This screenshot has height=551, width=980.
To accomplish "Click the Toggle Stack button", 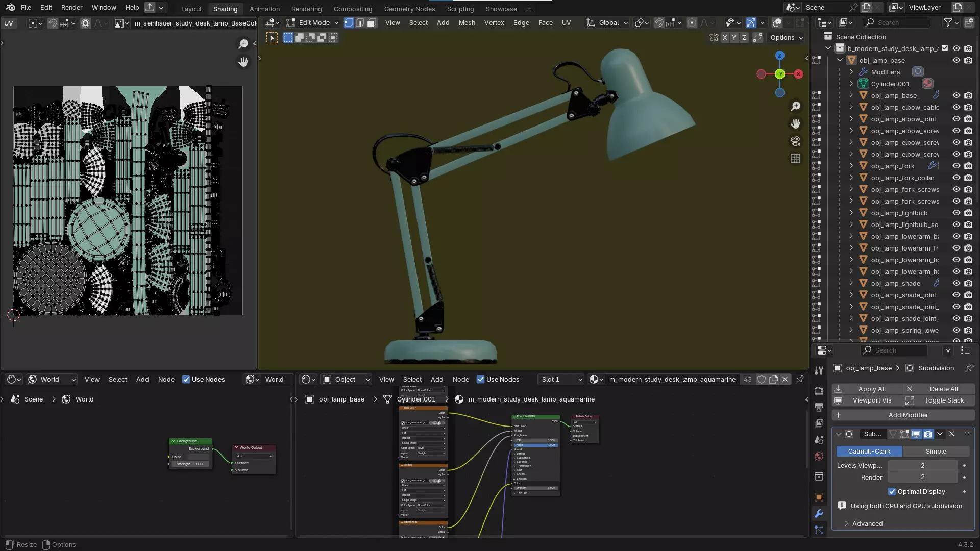I will 939,400.
